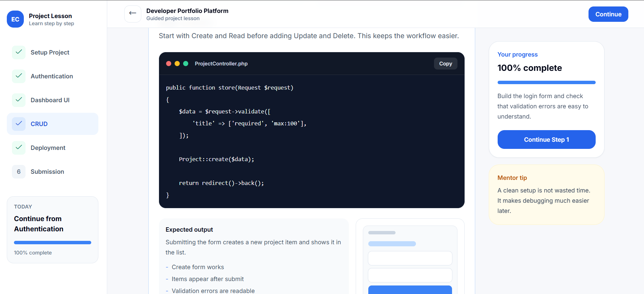
Task: Click the step 6 number badge
Action: pos(19,171)
